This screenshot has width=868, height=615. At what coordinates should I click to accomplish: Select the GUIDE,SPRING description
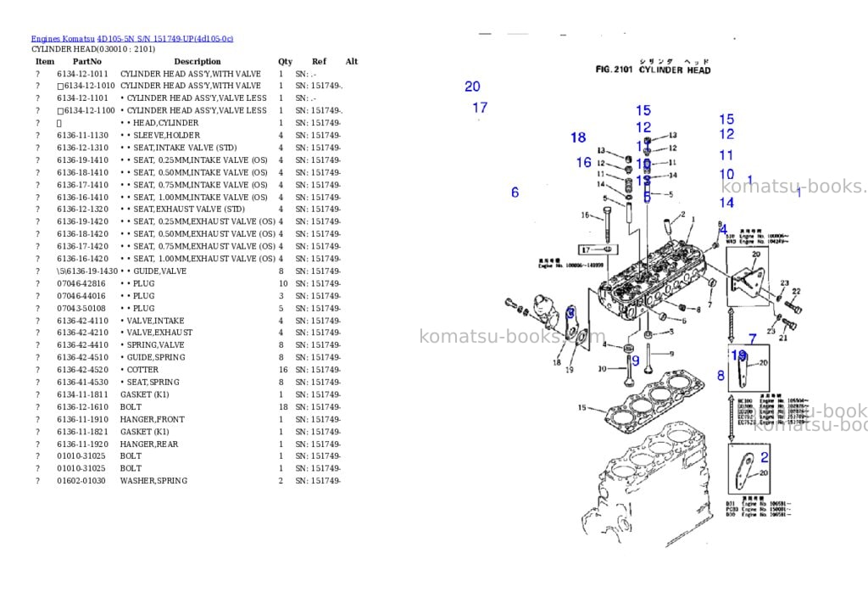156,357
